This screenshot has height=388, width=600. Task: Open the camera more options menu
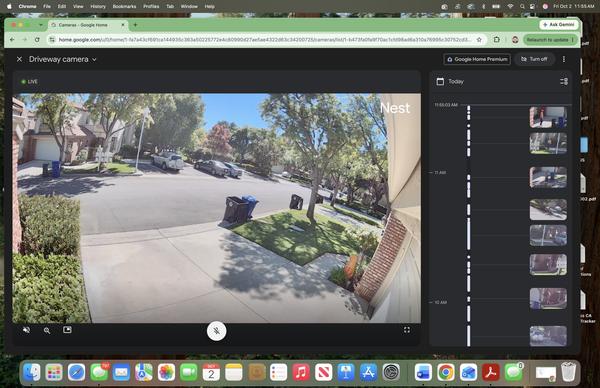coord(564,59)
